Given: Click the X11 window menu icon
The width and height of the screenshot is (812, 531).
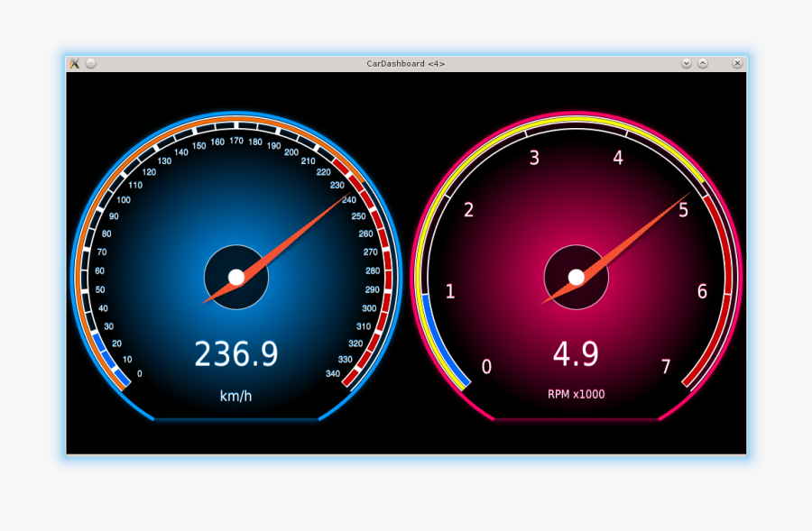Looking at the screenshot, I should coord(75,63).
